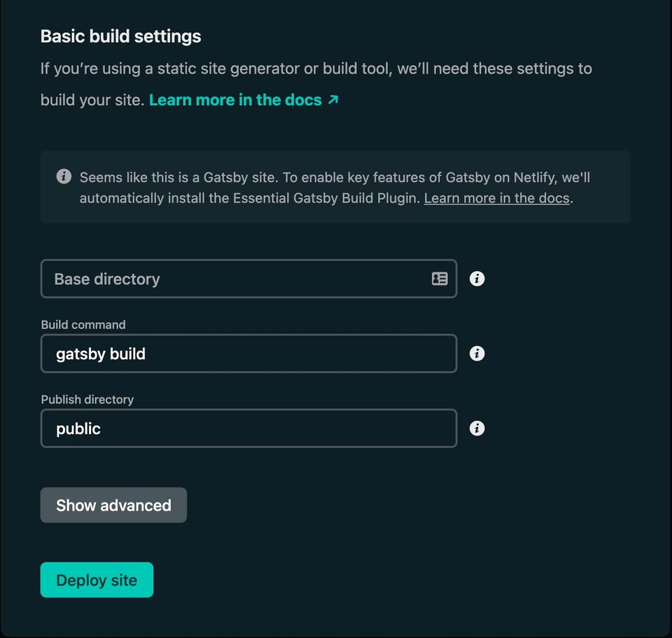Click the external link arrow after the docs link
The height and width of the screenshot is (638, 672).
pos(331,99)
